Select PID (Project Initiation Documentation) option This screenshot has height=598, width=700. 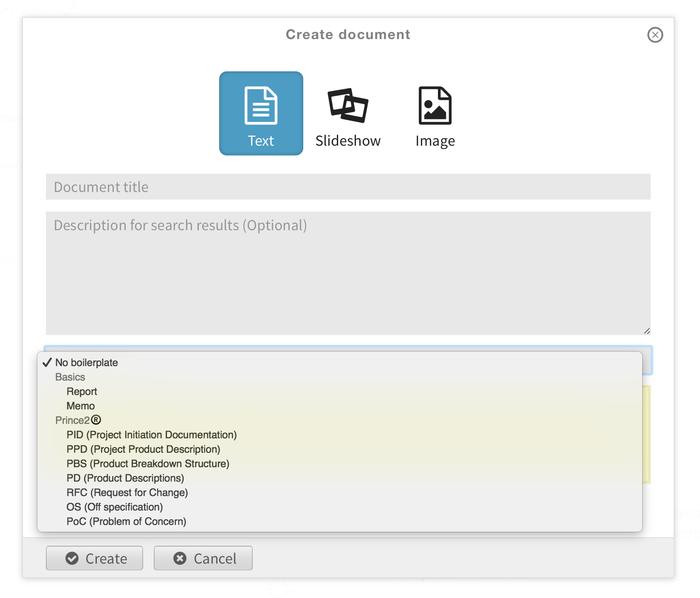point(152,435)
